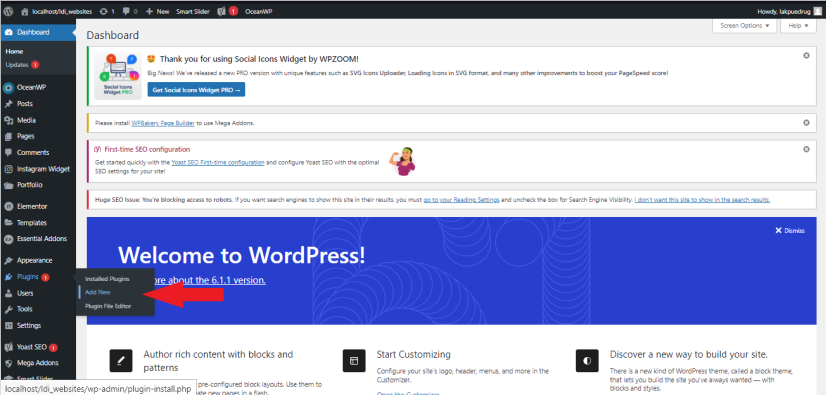Click the Plugins plug icon
Screen dimensions: 826x395
8,277
